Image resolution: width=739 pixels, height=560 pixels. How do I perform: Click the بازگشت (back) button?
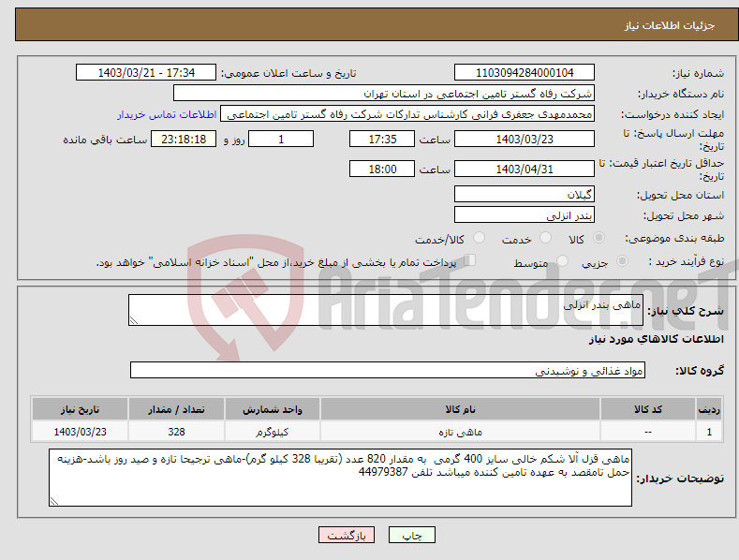coord(347,535)
